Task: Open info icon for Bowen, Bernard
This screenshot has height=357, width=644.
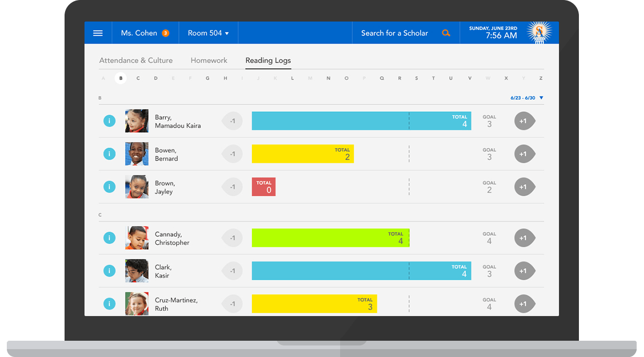Action: point(109,154)
